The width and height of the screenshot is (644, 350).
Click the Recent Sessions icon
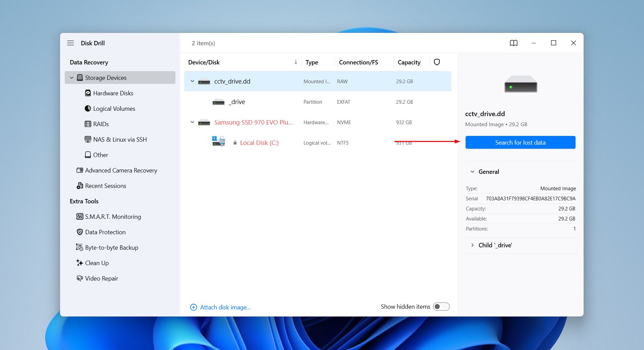click(x=80, y=186)
